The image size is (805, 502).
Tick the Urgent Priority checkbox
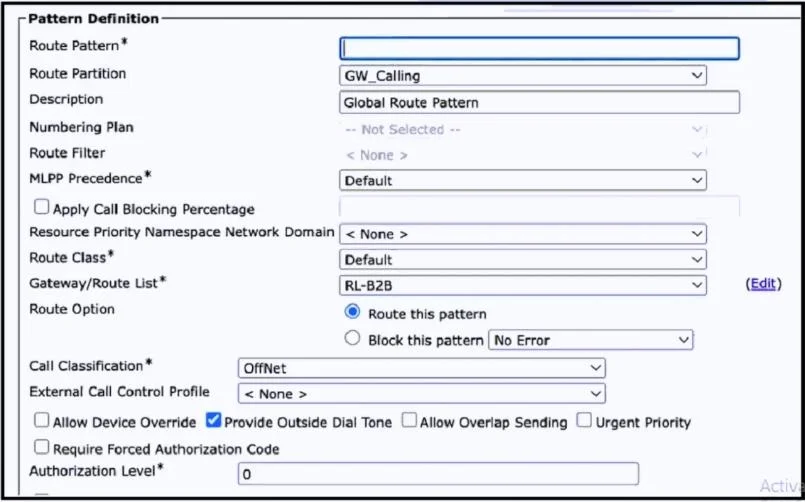click(x=584, y=421)
